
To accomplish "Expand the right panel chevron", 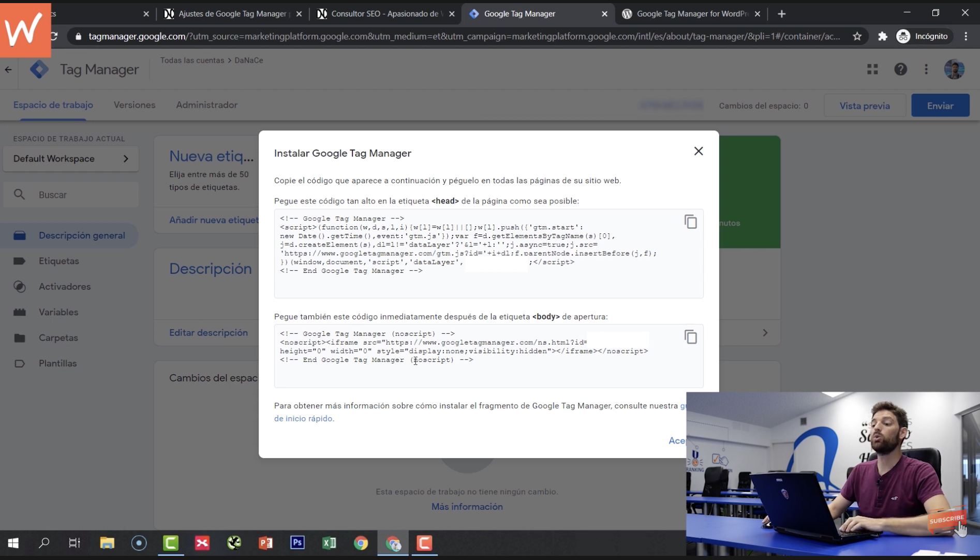I will pos(765,333).
